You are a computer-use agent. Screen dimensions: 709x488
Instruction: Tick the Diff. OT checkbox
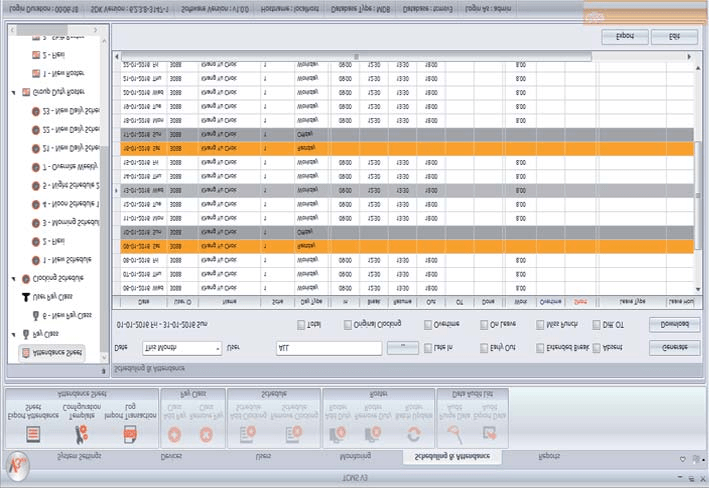tap(596, 324)
